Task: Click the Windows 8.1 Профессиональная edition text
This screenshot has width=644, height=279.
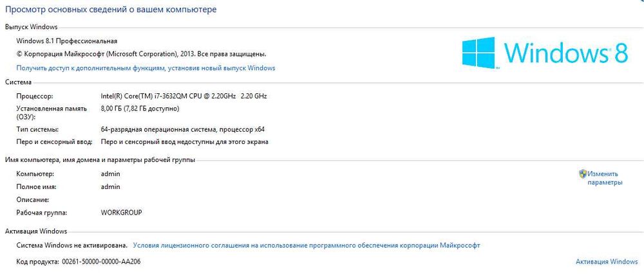Action: pyautogui.click(x=67, y=40)
